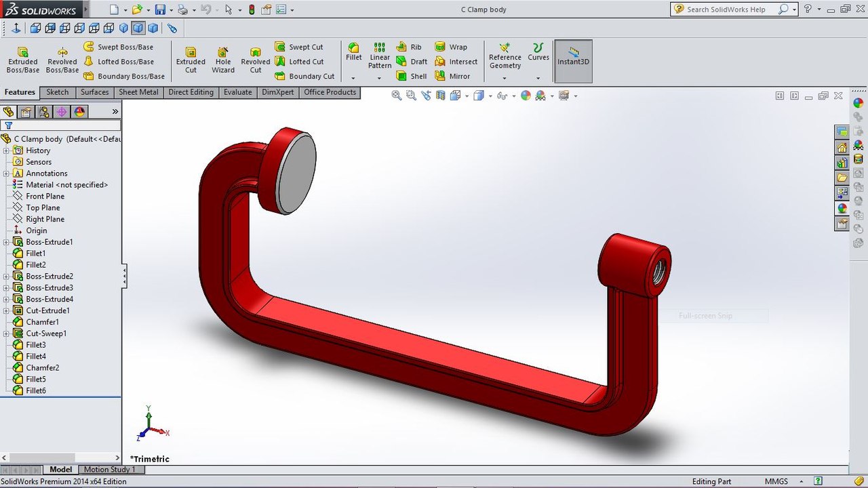Expand the feature manager tabs chevron
This screenshot has width=868, height=488.
[x=115, y=112]
